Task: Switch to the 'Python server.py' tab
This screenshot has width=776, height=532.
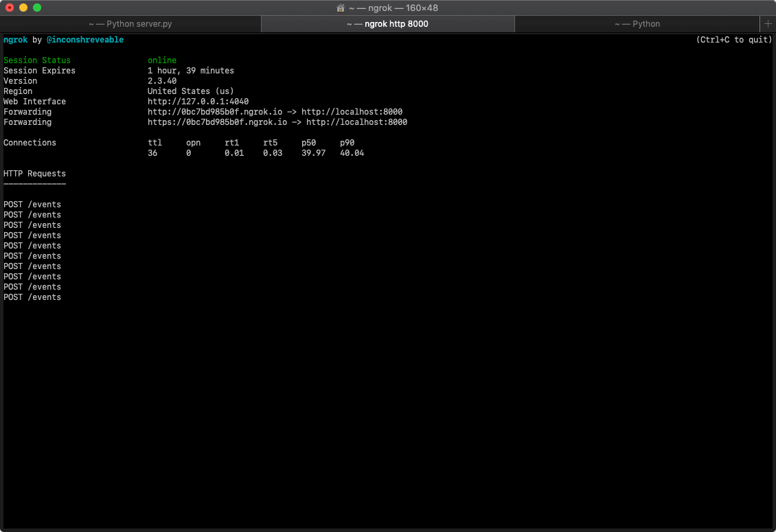Action: (x=130, y=23)
